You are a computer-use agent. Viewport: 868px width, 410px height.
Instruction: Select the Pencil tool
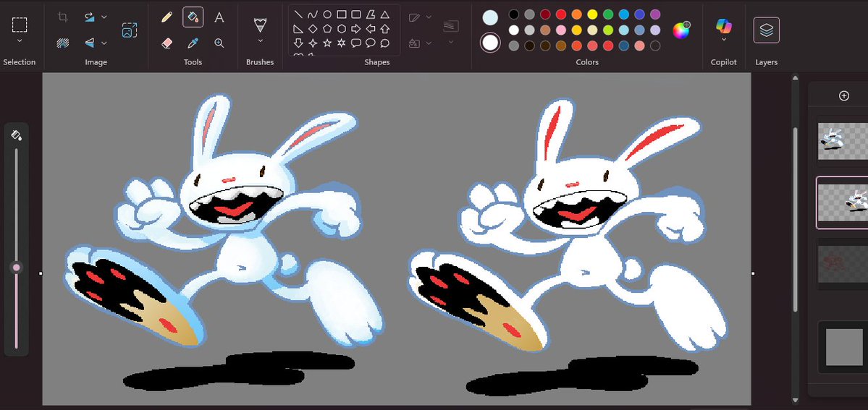(x=167, y=17)
